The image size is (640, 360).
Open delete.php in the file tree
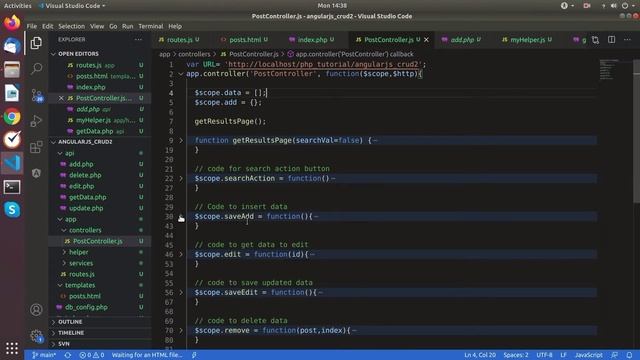pos(85,175)
